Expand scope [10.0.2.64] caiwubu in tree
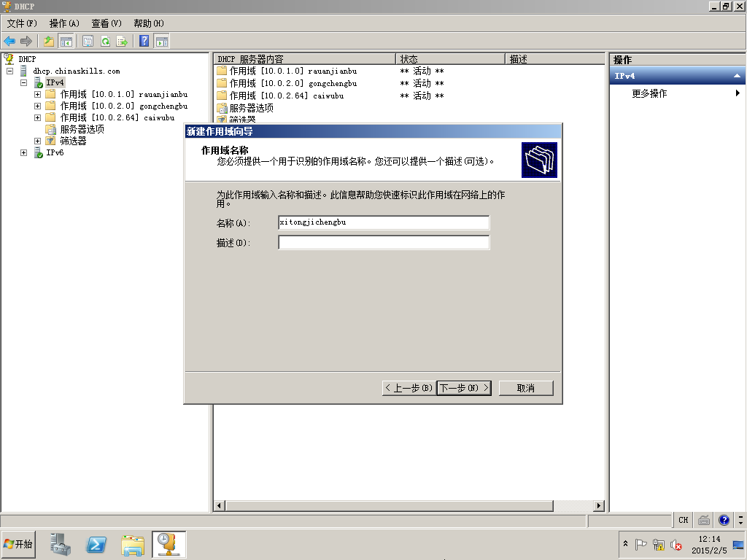 pos(38,117)
